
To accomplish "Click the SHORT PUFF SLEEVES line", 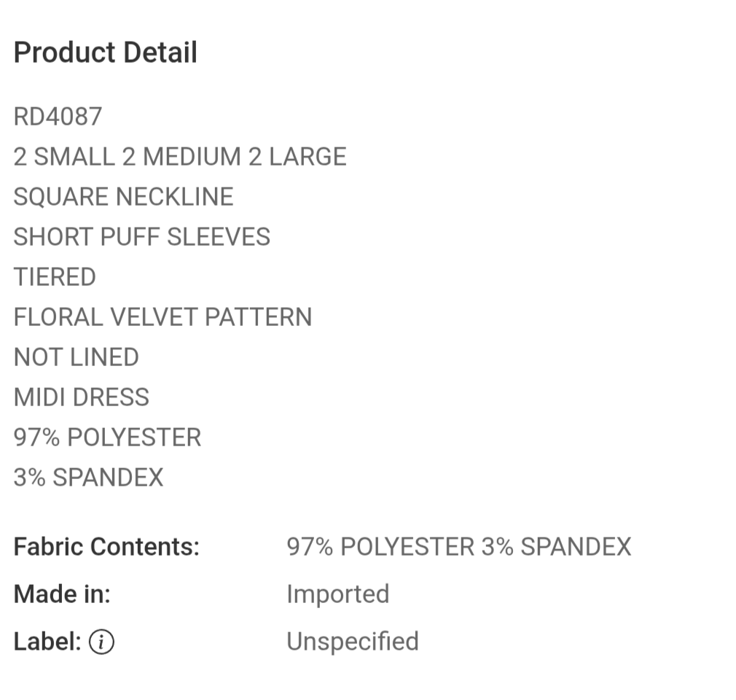I will [142, 237].
